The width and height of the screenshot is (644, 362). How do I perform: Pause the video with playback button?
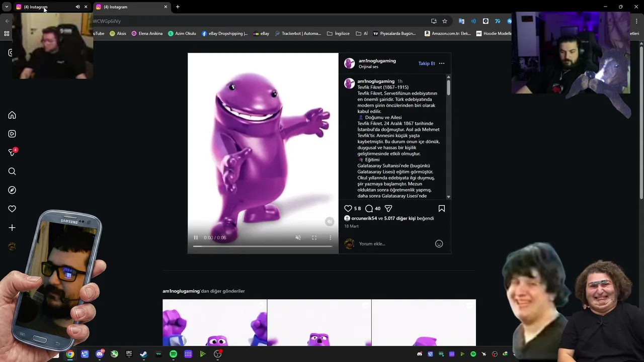(196, 238)
